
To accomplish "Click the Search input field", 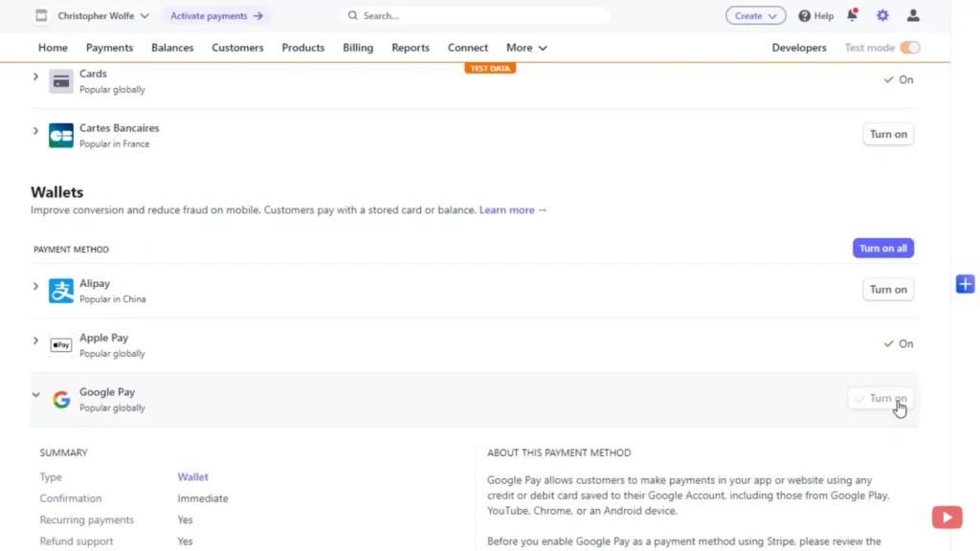I will tap(475, 15).
